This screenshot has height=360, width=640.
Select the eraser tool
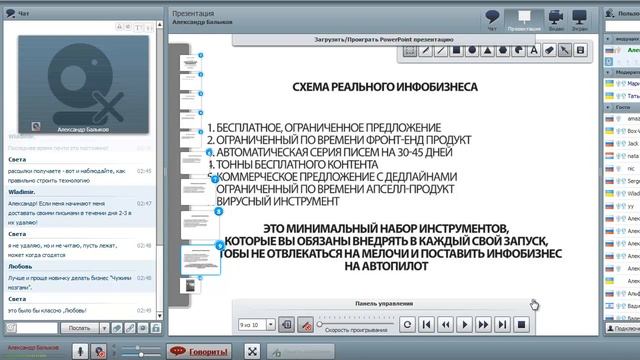point(549,51)
